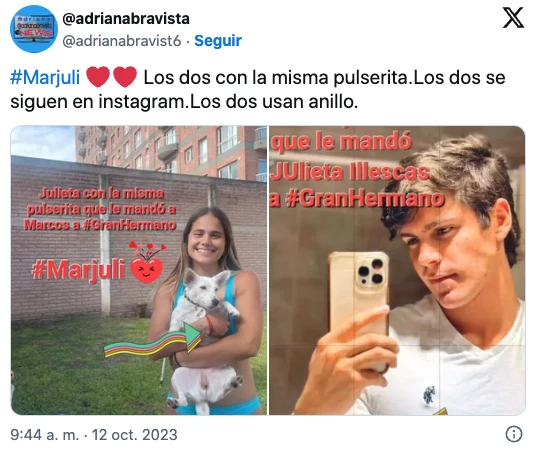Click the tweet body text
The height and width of the screenshot is (449, 535).
pyautogui.click(x=258, y=89)
